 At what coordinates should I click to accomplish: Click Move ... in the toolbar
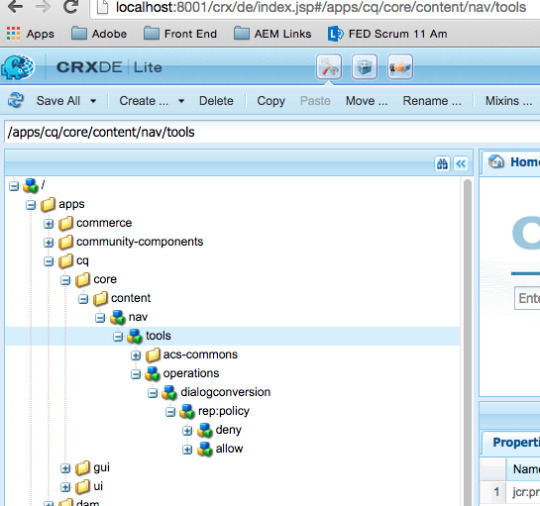tap(367, 101)
